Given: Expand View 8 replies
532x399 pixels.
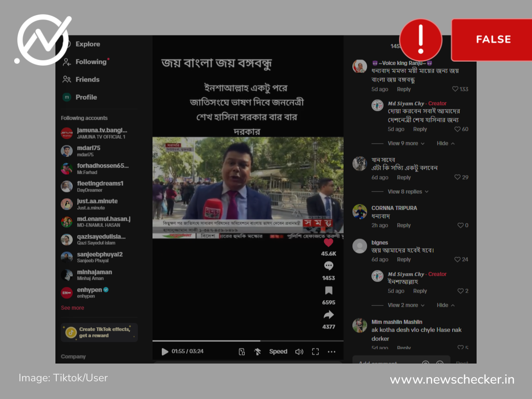Looking at the screenshot, I should (408, 192).
